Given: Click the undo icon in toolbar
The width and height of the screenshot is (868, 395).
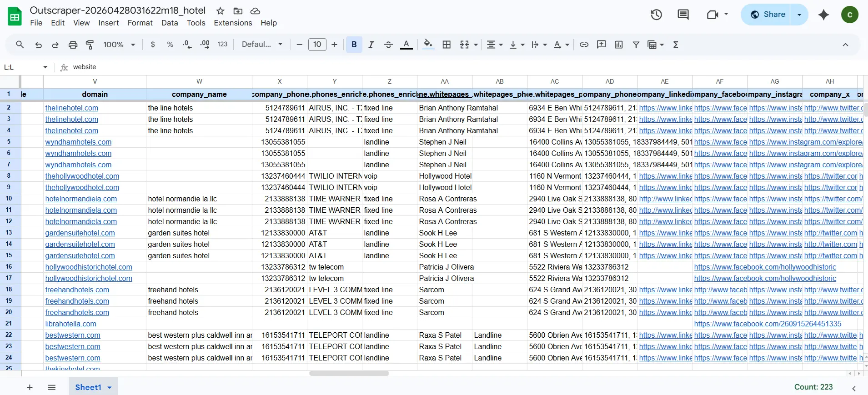Looking at the screenshot, I should 38,45.
